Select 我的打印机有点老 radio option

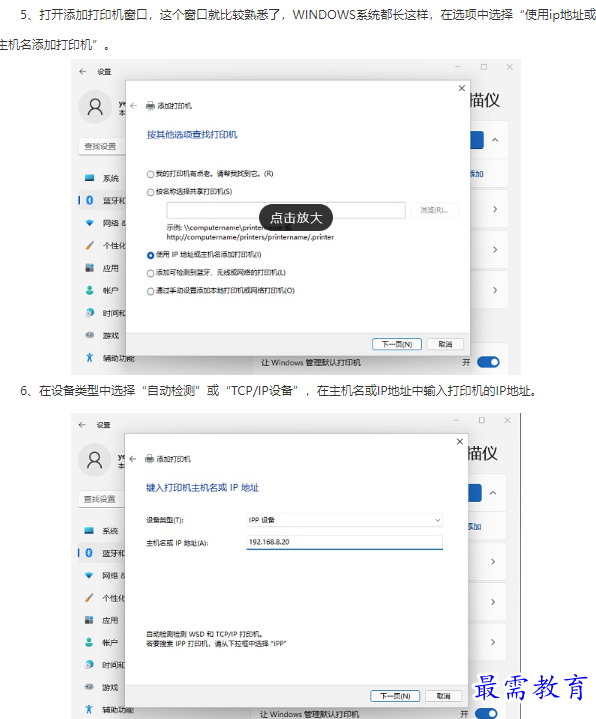click(x=150, y=174)
